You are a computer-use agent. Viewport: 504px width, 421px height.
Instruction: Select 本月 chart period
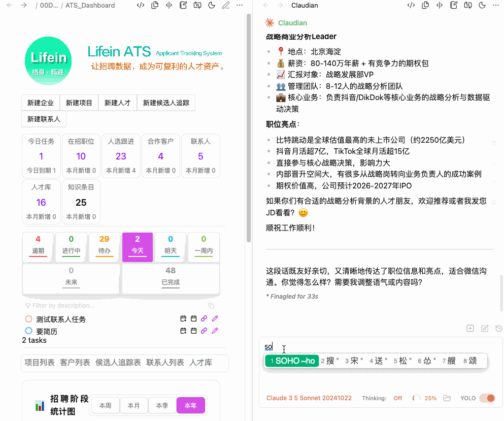(133, 406)
